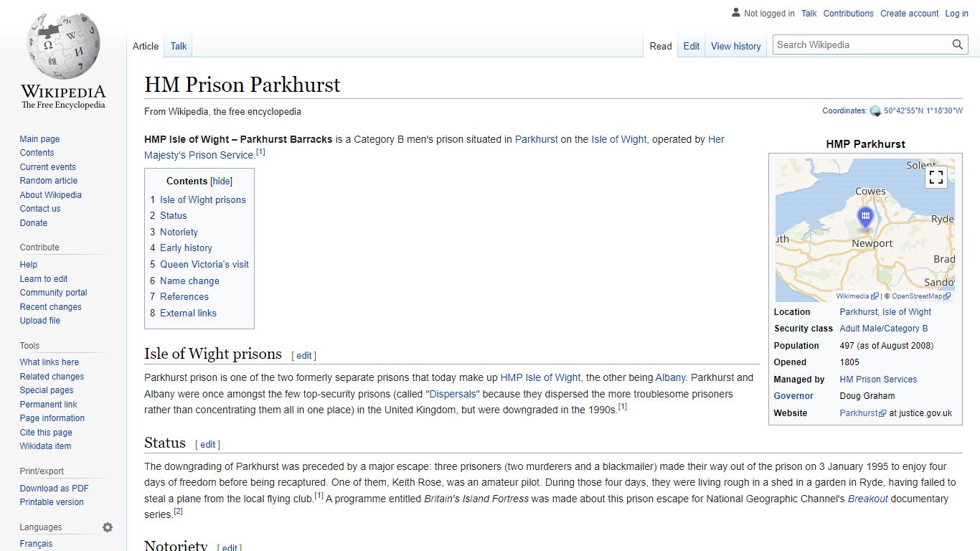Go to Main page
This screenshot has height=551, width=980.
[39, 139]
